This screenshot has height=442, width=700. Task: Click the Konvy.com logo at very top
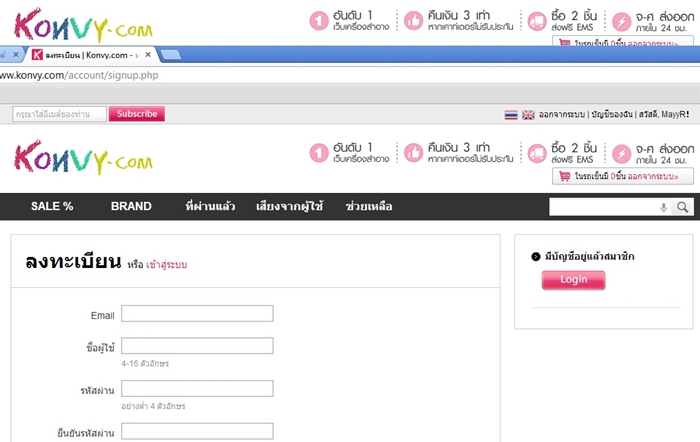point(83,25)
